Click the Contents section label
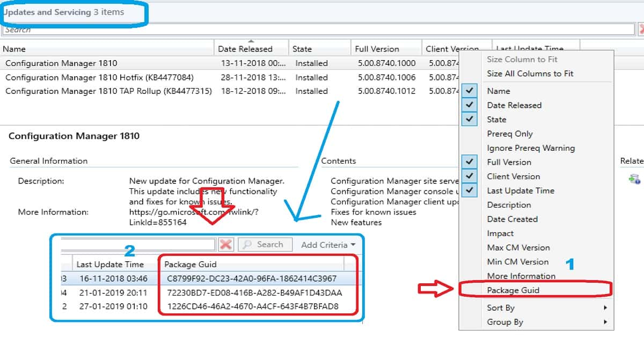The image size is (644, 338). (339, 161)
